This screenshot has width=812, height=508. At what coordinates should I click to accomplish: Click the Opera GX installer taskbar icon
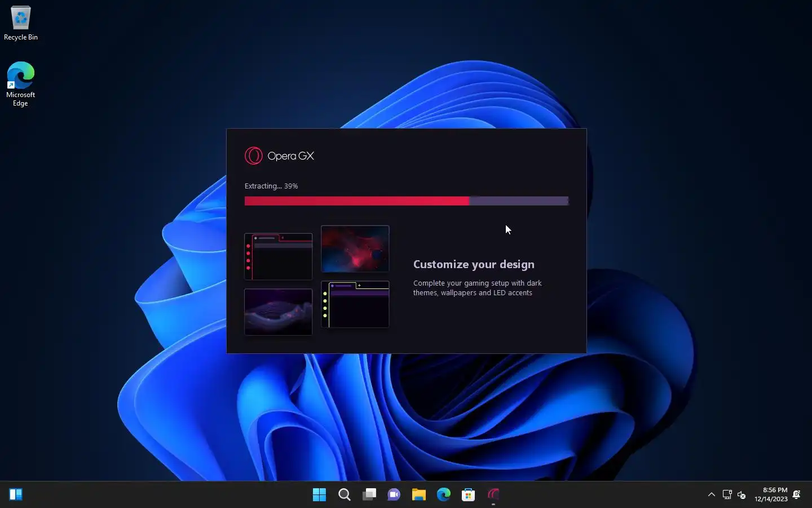493,494
